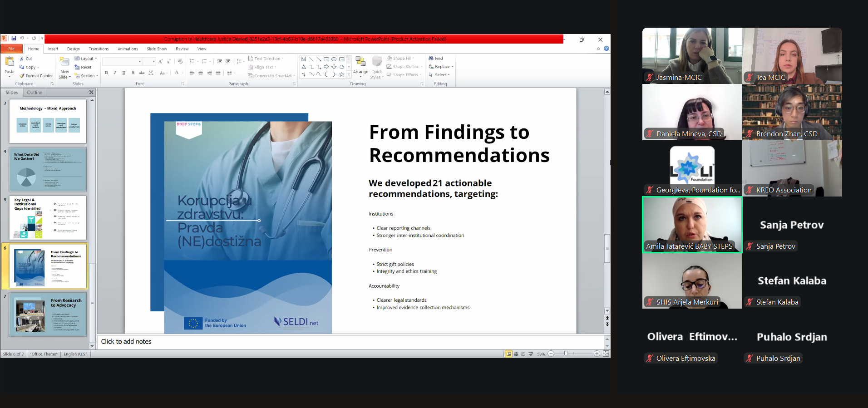Open Slide Sorter view in status bar

click(x=516, y=354)
